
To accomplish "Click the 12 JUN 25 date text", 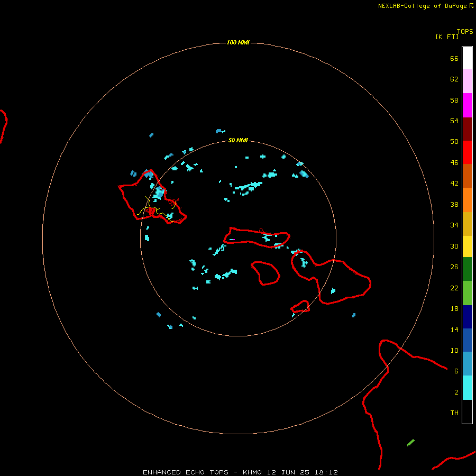I will [288, 472].
